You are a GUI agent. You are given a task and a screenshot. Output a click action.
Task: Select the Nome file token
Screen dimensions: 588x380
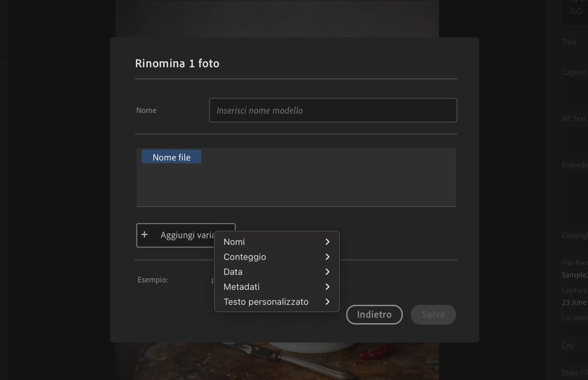point(171,157)
